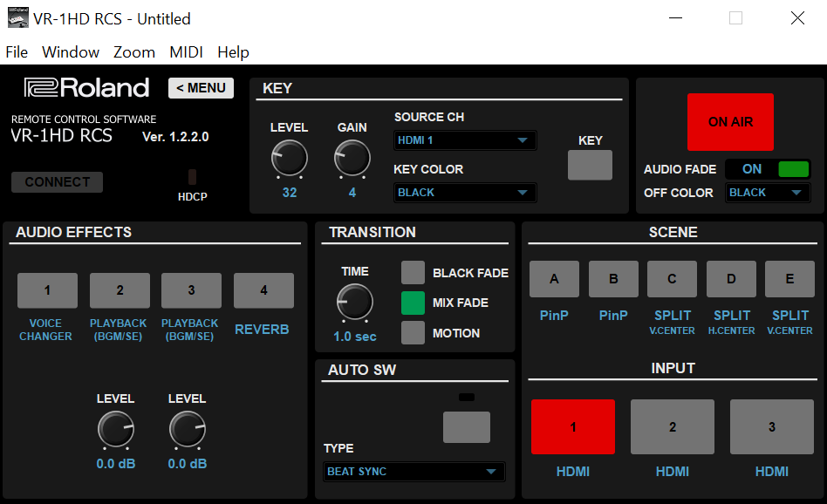Adjust the KEY LEVEL knob
Screen dimensions: 827x504
point(289,158)
